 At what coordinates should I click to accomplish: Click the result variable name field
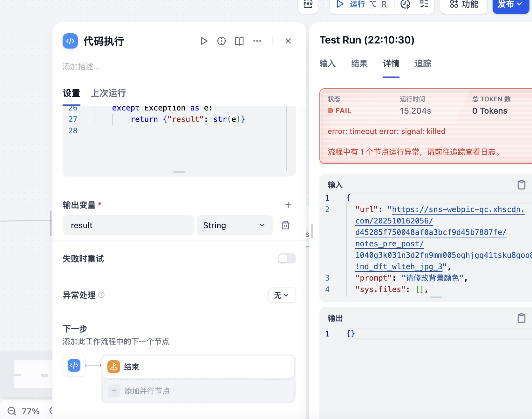[x=128, y=225]
